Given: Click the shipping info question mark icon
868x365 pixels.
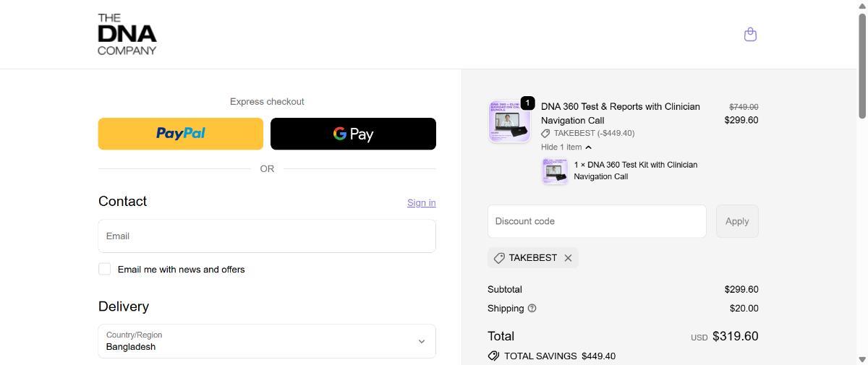Looking at the screenshot, I should [x=532, y=308].
